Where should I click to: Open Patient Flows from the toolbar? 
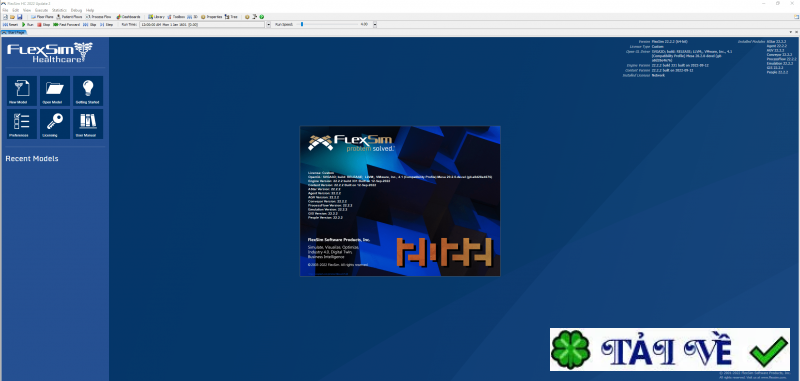click(x=69, y=17)
